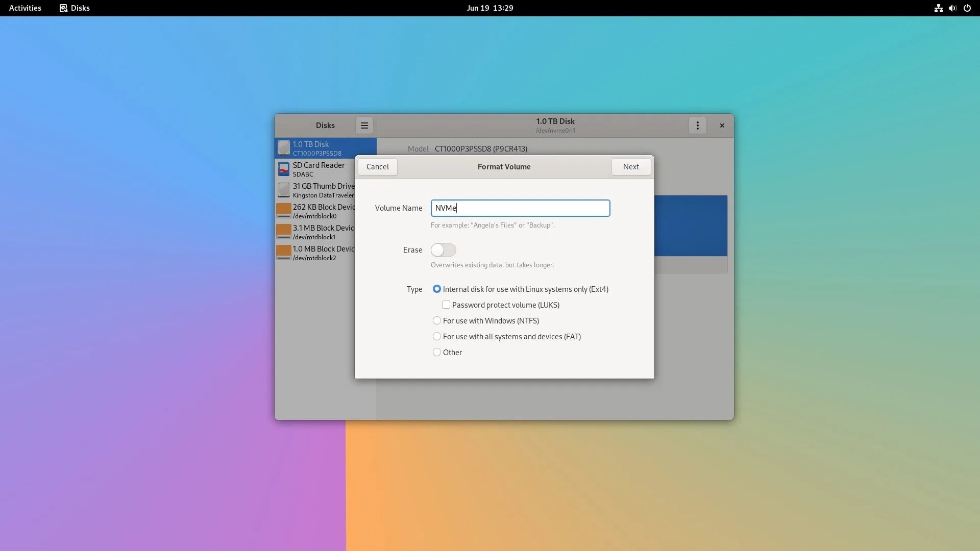Click the Disks app menu in top bar
This screenshot has width=980, height=551.
click(75, 8)
